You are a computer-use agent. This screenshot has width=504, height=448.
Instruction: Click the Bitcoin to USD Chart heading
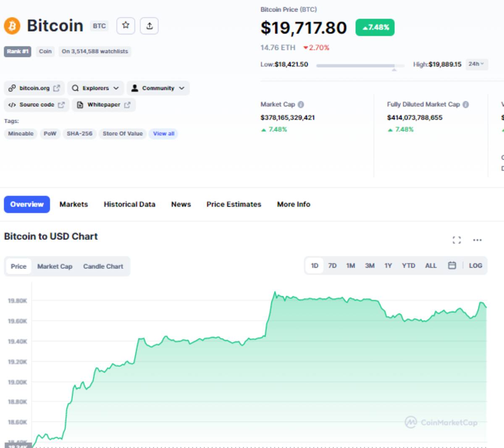(51, 236)
